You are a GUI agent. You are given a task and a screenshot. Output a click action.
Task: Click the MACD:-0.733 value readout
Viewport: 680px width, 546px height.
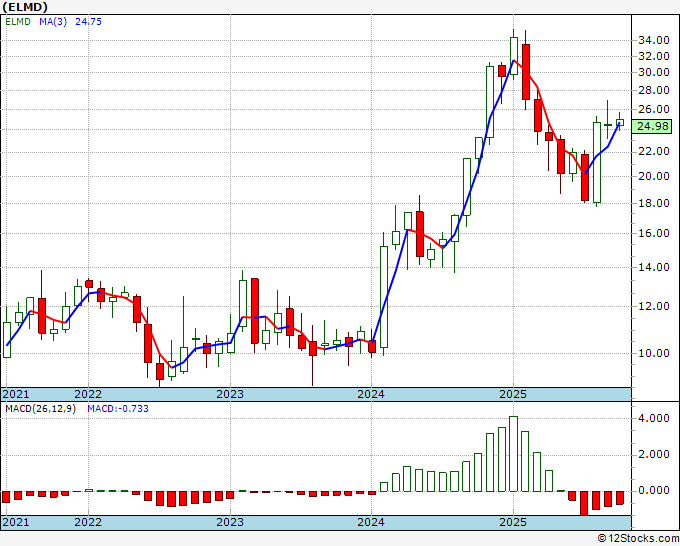click(x=118, y=408)
